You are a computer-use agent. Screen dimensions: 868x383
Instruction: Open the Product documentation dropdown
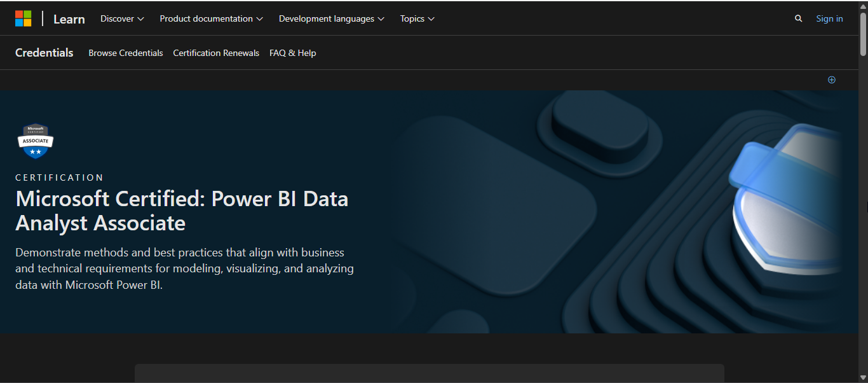click(211, 19)
